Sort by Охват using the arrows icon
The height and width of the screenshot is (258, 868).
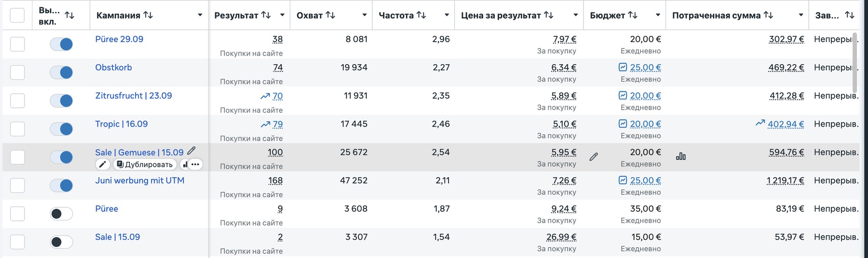point(330,15)
